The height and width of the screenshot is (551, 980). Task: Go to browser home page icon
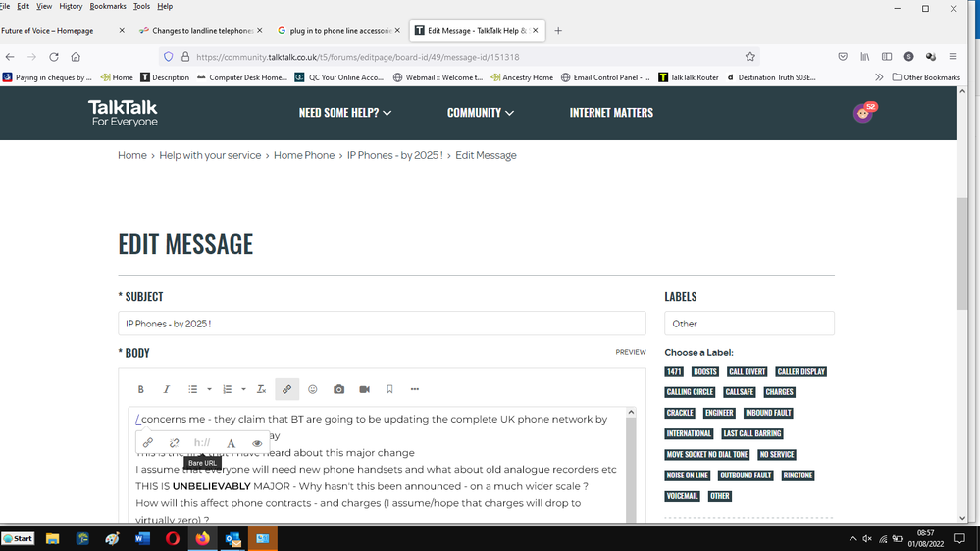(x=76, y=57)
